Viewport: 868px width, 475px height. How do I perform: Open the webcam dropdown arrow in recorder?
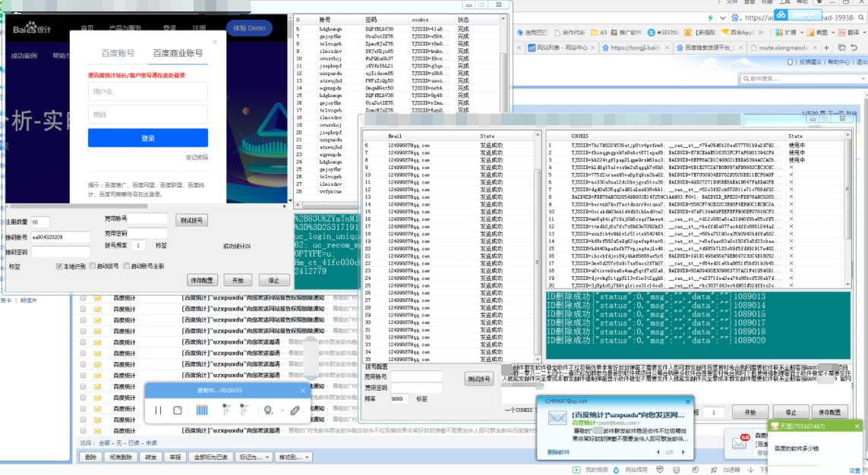click(x=282, y=411)
